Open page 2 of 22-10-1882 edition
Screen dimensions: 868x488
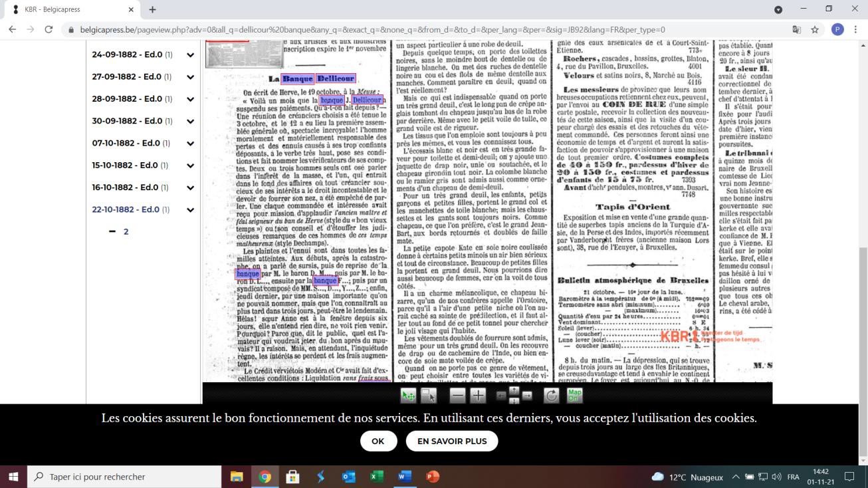126,231
